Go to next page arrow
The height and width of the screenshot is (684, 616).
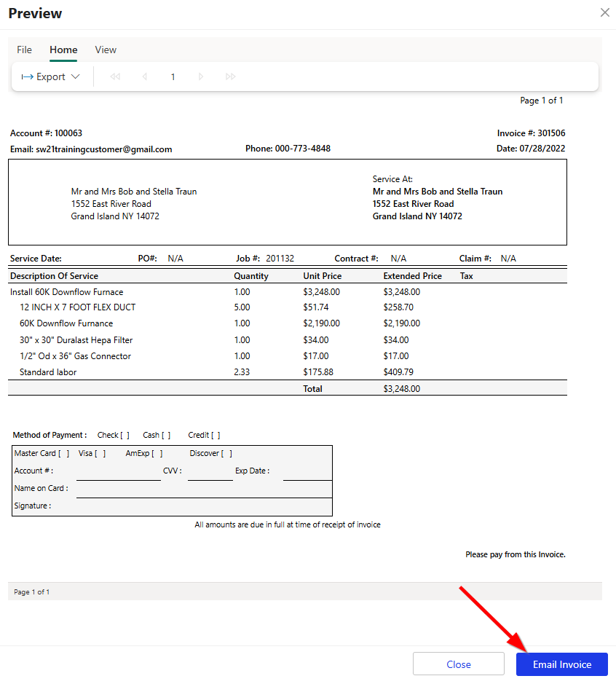(200, 76)
